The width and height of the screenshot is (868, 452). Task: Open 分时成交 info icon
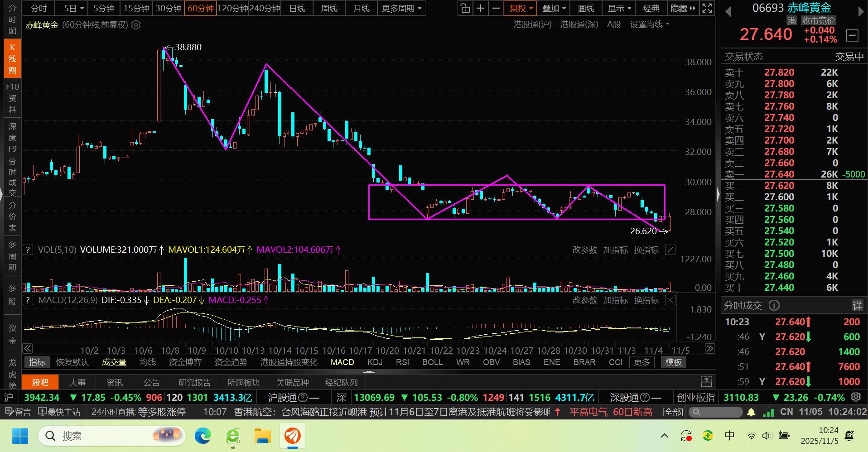[x=774, y=306]
